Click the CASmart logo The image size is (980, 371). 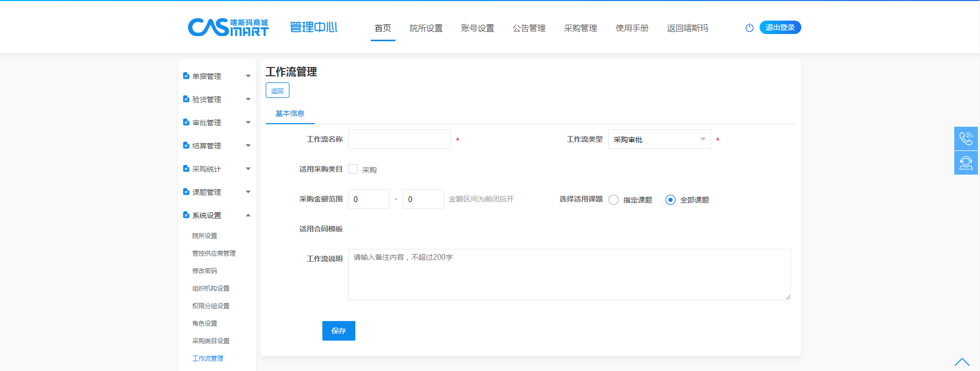click(228, 27)
